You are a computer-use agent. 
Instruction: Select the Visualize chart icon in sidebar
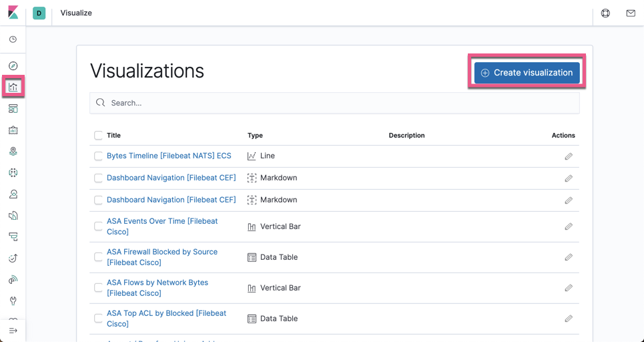13,87
